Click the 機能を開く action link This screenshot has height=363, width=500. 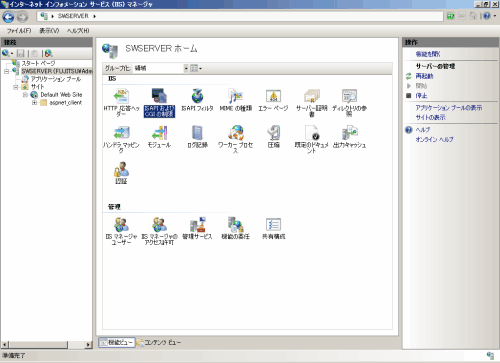tap(428, 54)
